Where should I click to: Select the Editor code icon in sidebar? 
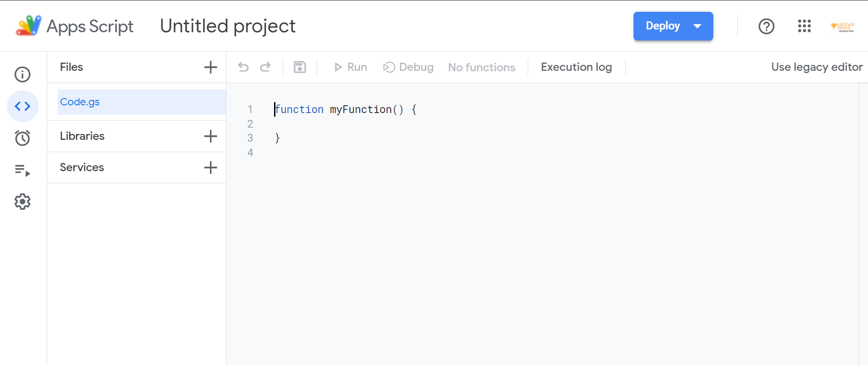(x=22, y=106)
